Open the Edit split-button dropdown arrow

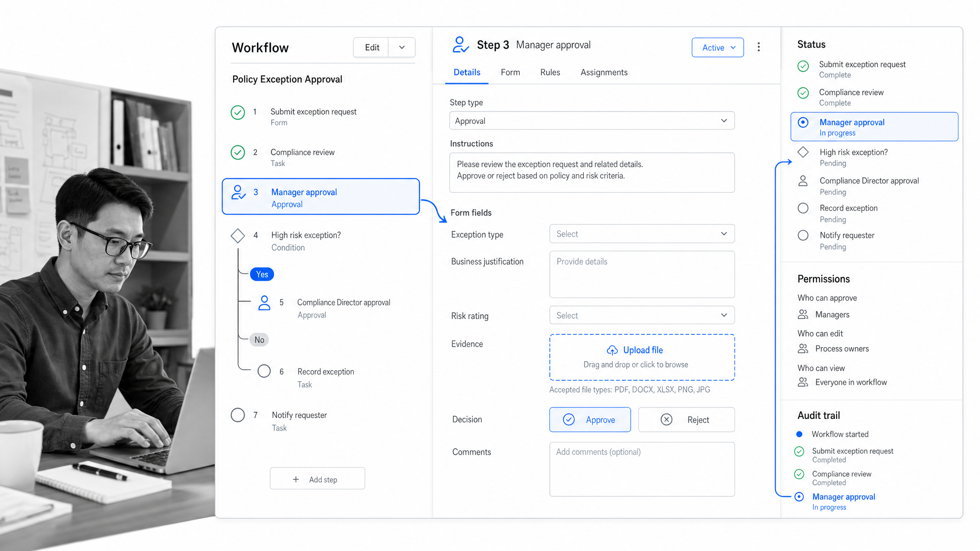click(x=402, y=47)
